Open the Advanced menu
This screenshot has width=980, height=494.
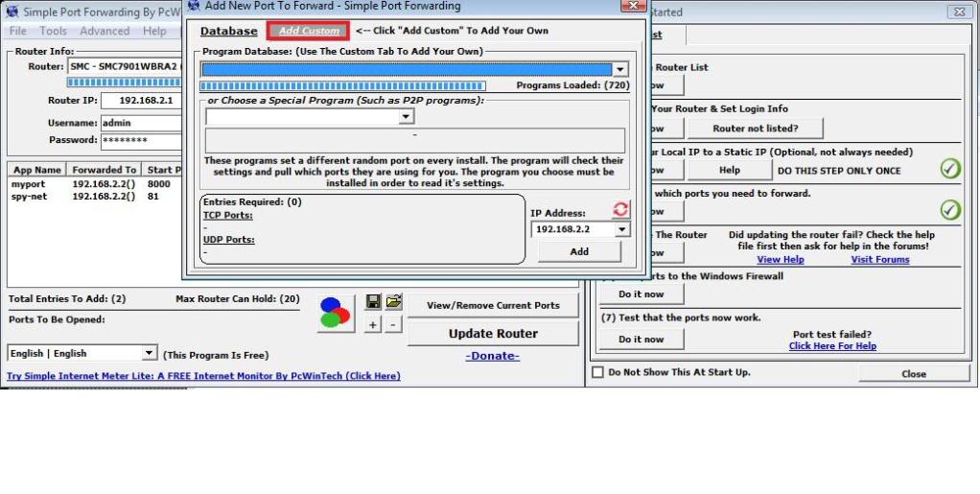105,32
